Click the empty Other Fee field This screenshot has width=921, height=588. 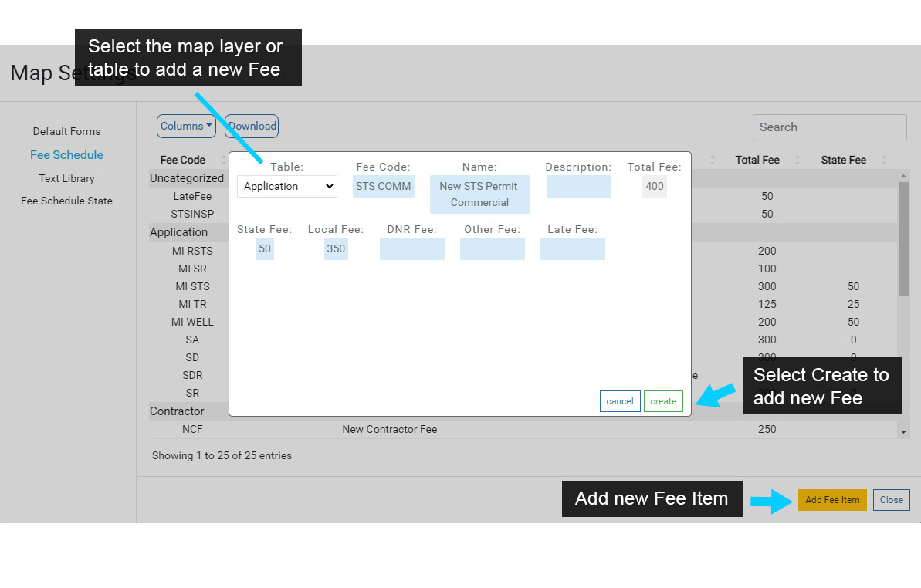pos(492,248)
